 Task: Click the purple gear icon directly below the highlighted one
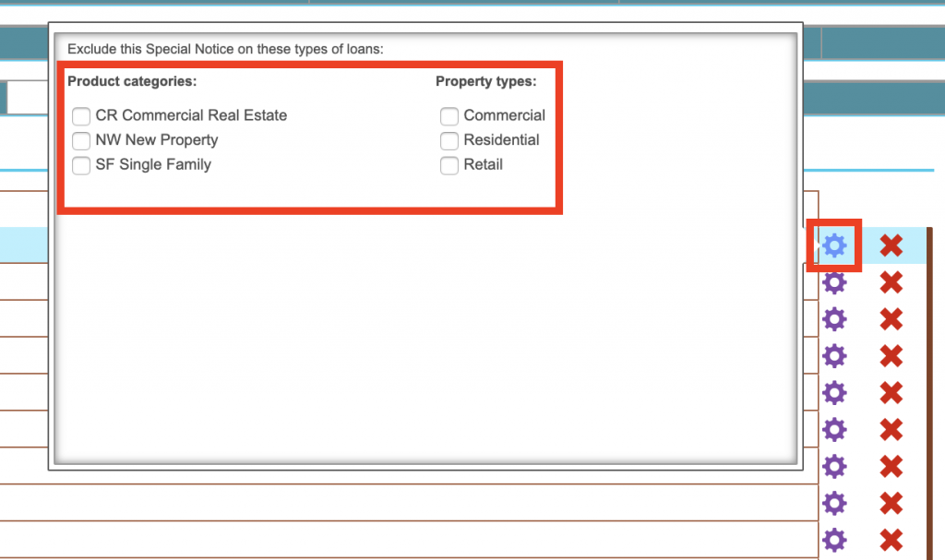pyautogui.click(x=834, y=282)
